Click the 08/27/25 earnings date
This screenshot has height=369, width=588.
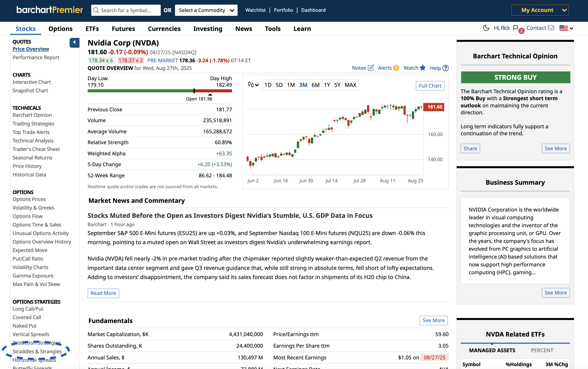(434, 357)
